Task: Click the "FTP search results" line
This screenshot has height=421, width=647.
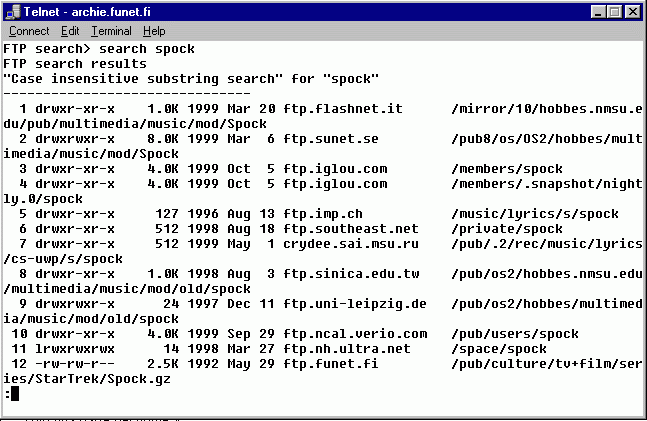Action: (x=75, y=64)
